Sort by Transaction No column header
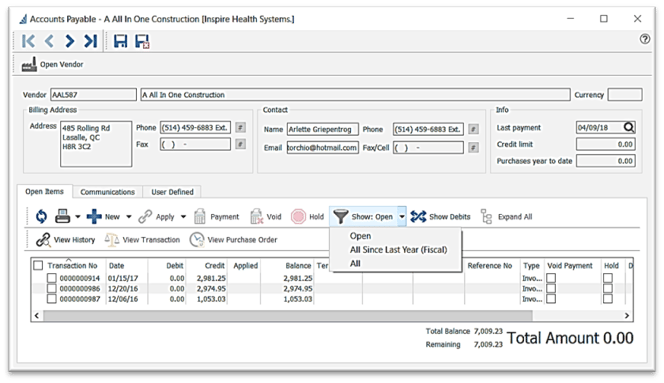The width and height of the screenshot is (664, 383). click(x=72, y=266)
